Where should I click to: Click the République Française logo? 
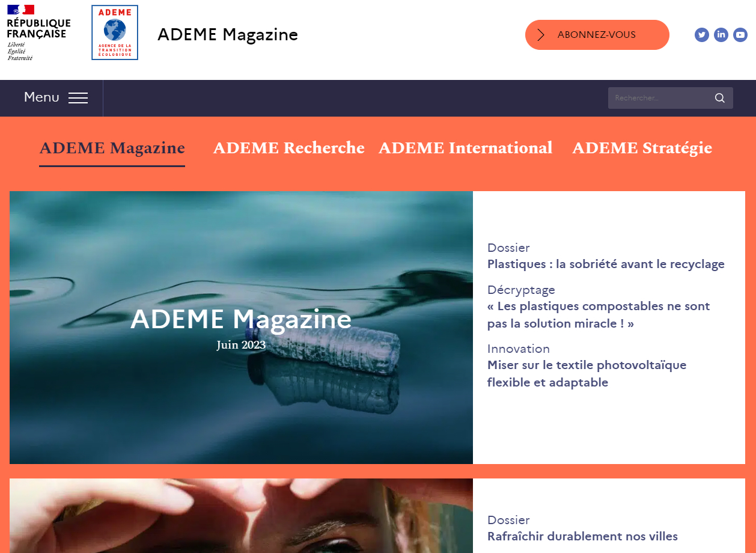(38, 32)
